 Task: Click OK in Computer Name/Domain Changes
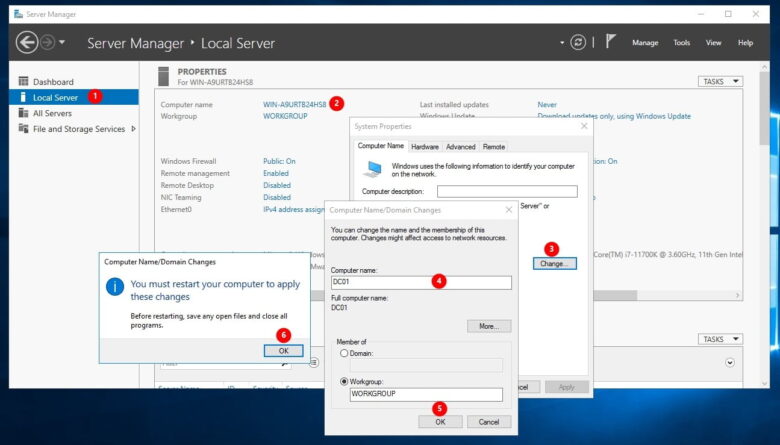(440, 422)
